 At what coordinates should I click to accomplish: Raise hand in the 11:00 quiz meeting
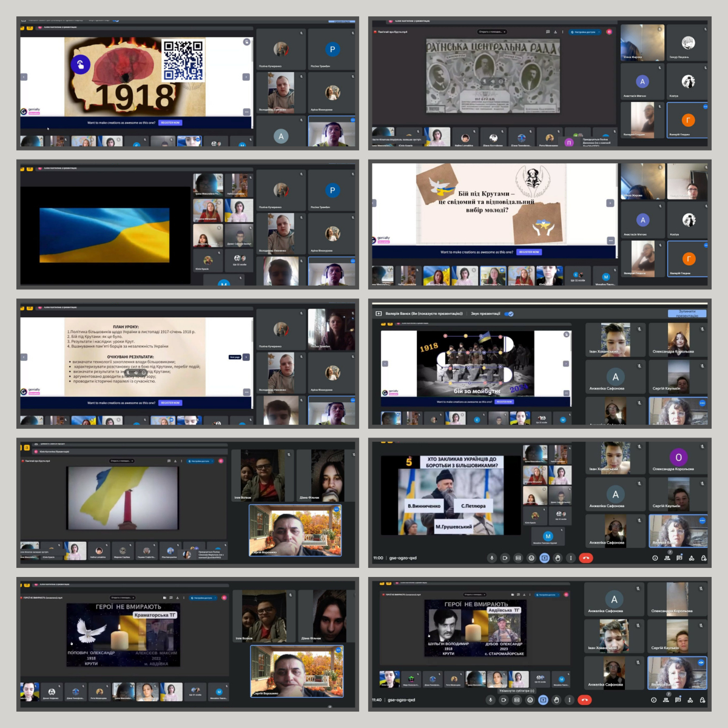coord(558,558)
